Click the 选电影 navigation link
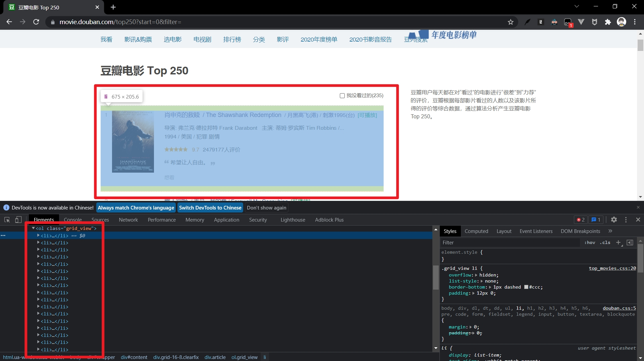Screen dimensions: 644x361 [173, 40]
